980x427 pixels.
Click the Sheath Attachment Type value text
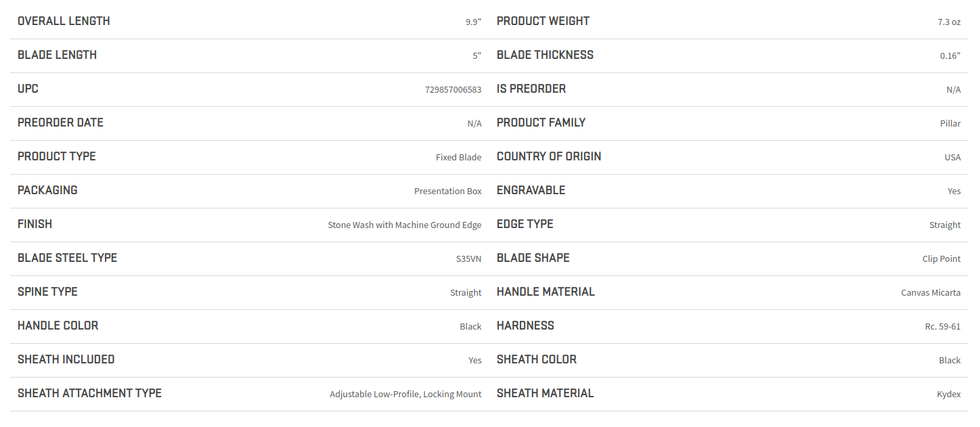tap(406, 394)
